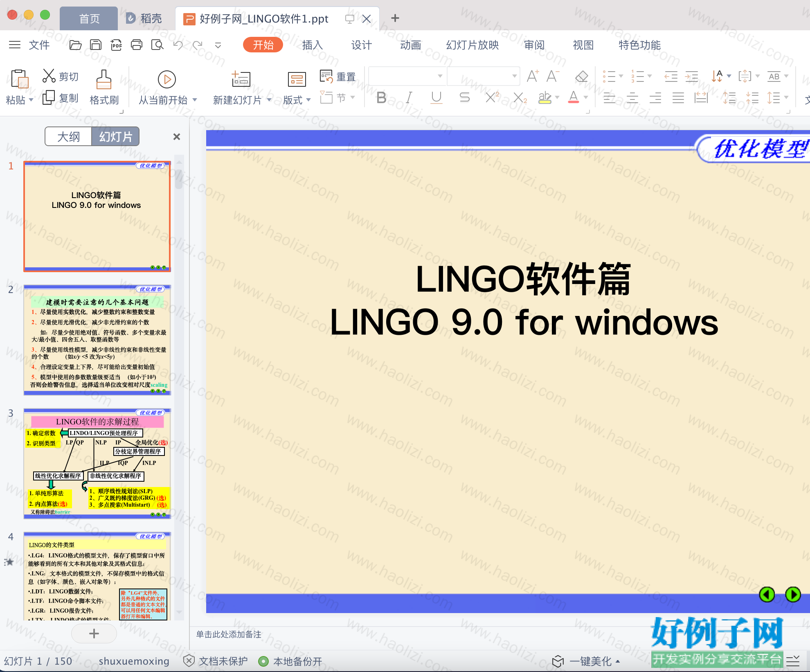This screenshot has height=672, width=810.
Task: Add new slide with plus button
Action: coord(94,634)
